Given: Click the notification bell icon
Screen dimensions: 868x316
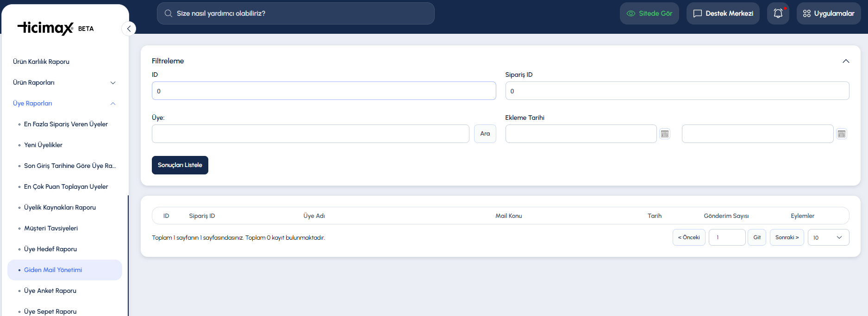Looking at the screenshot, I should (778, 13).
